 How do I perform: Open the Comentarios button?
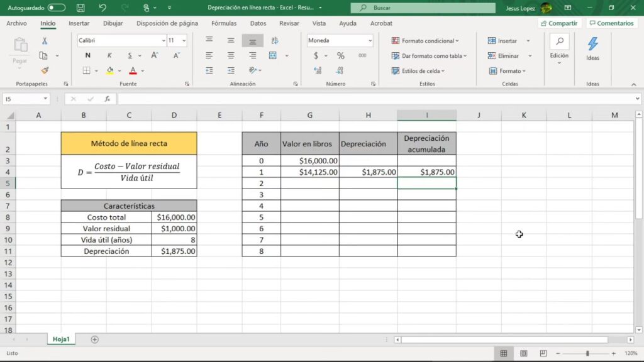point(611,23)
